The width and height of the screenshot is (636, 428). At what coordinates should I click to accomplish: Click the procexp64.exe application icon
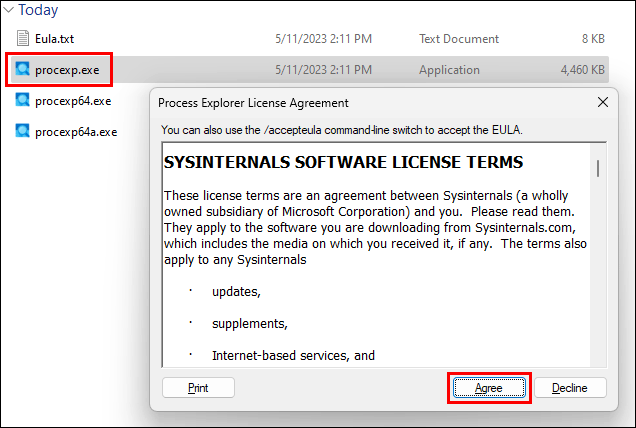tap(23, 100)
